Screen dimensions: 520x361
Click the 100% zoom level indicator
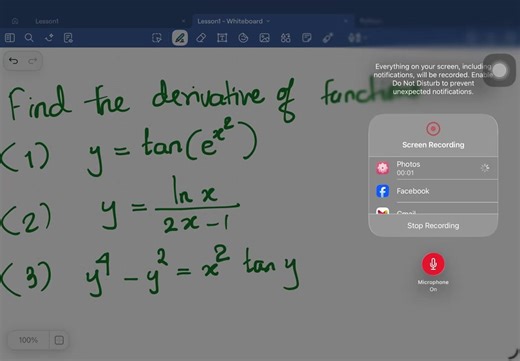click(x=28, y=340)
